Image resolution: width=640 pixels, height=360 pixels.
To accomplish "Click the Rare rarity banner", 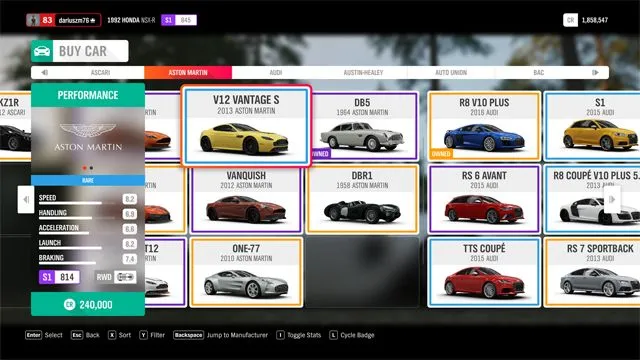I will coord(88,180).
